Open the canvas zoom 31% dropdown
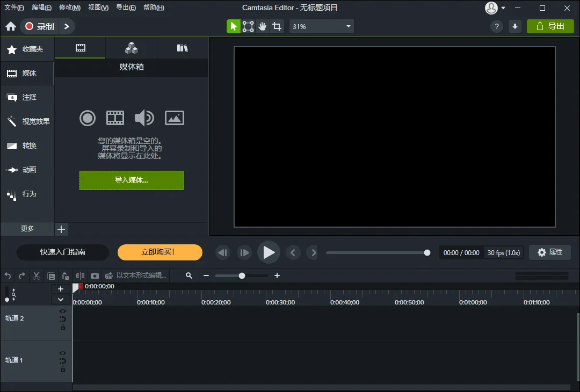Screen dimensions: 580x392 (322, 26)
